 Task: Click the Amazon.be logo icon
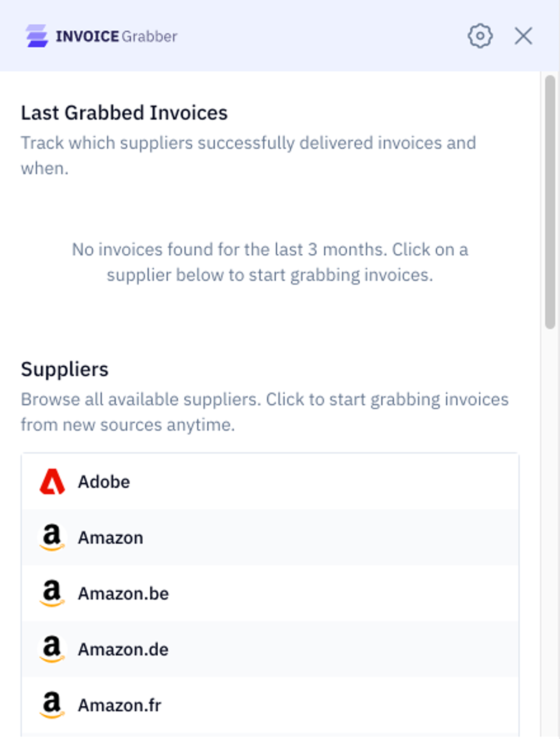[52, 593]
